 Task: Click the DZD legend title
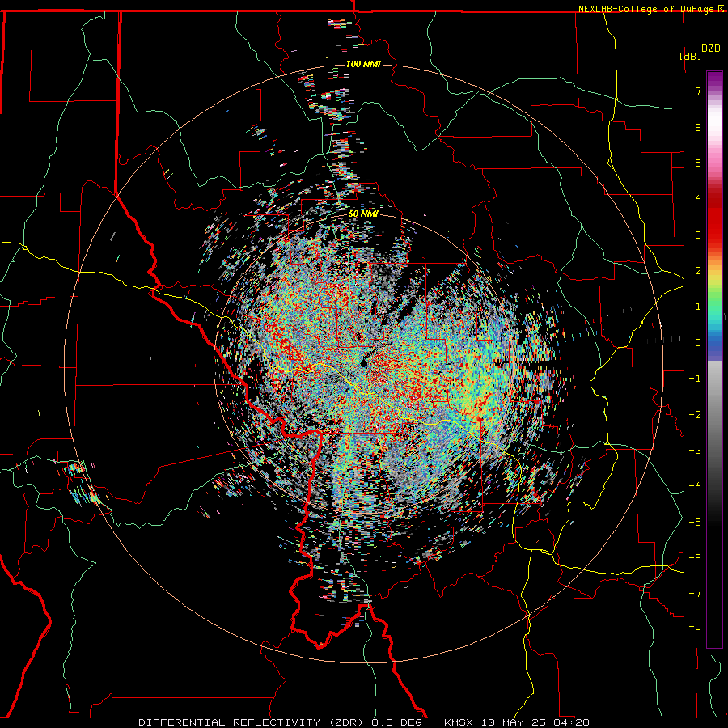pos(711,49)
